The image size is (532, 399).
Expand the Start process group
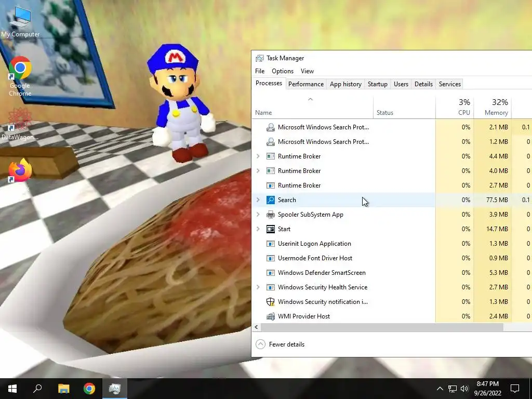click(x=258, y=229)
